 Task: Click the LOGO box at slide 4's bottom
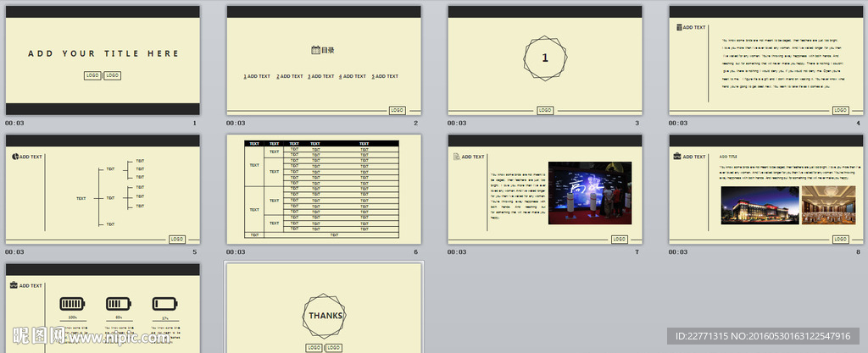[840, 111]
